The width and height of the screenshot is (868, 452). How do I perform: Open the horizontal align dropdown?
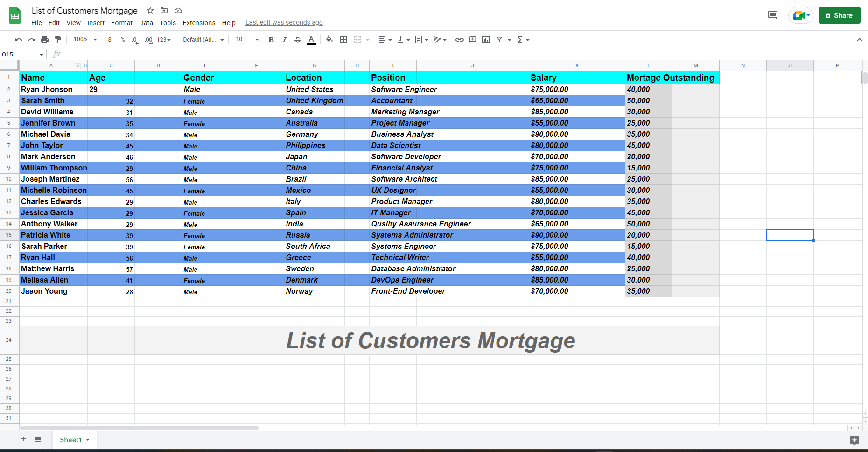[385, 40]
